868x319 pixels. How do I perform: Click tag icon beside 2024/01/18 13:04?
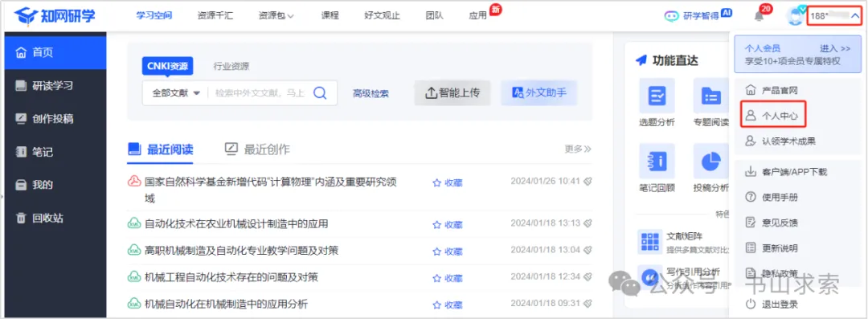point(588,250)
